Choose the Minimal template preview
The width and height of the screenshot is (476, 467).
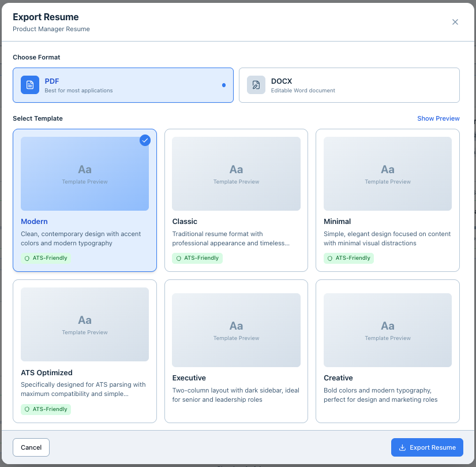pyautogui.click(x=387, y=174)
